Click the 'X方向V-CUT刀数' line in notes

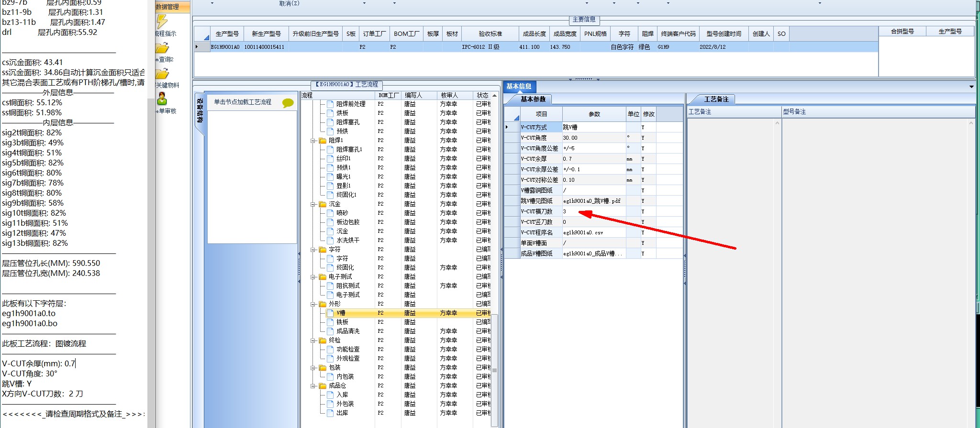(x=43, y=394)
